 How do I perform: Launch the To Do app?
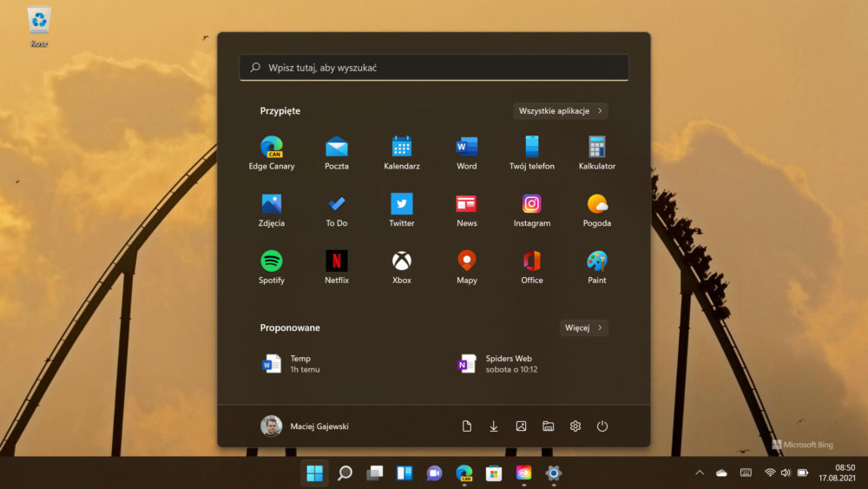337,210
